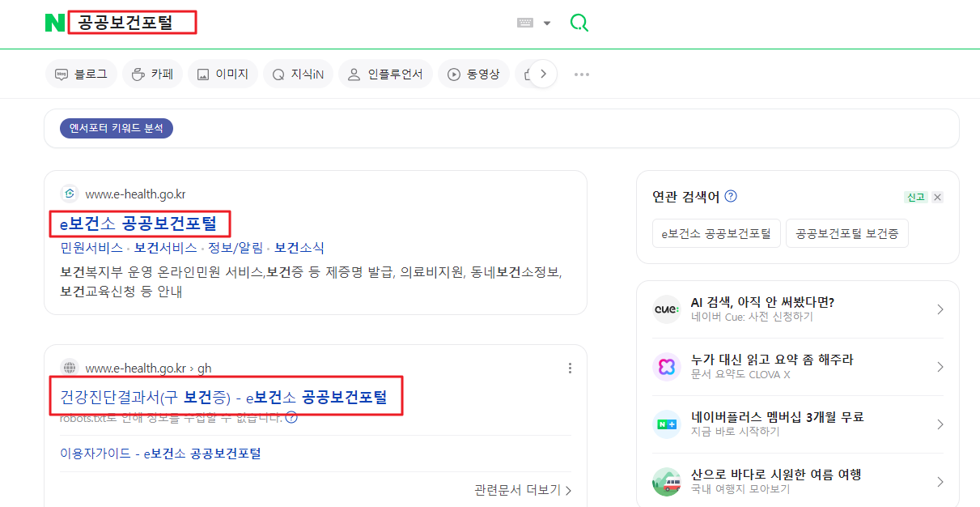The height and width of the screenshot is (507, 980).
Task: Click the e-health site favicon in first result
Action: 70,194
